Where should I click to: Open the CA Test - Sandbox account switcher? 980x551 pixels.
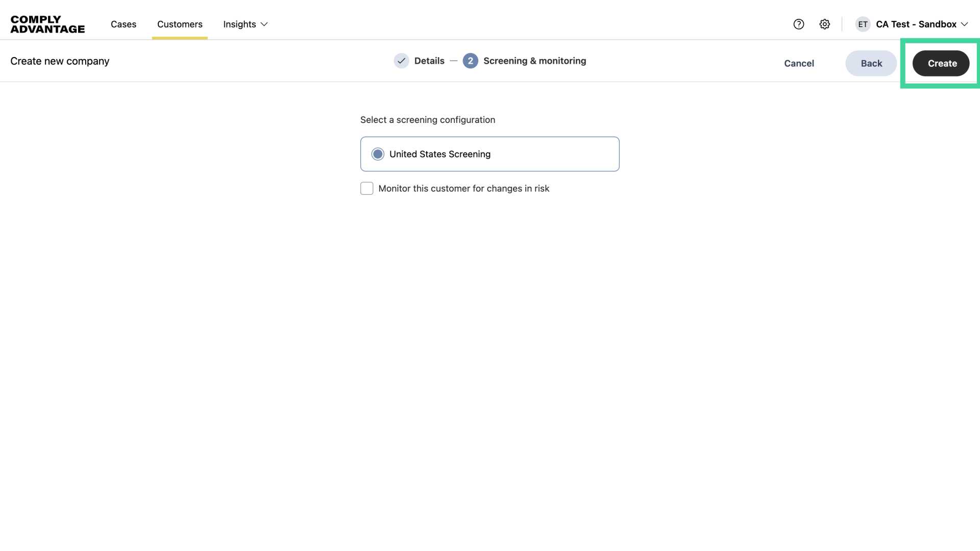tap(917, 24)
